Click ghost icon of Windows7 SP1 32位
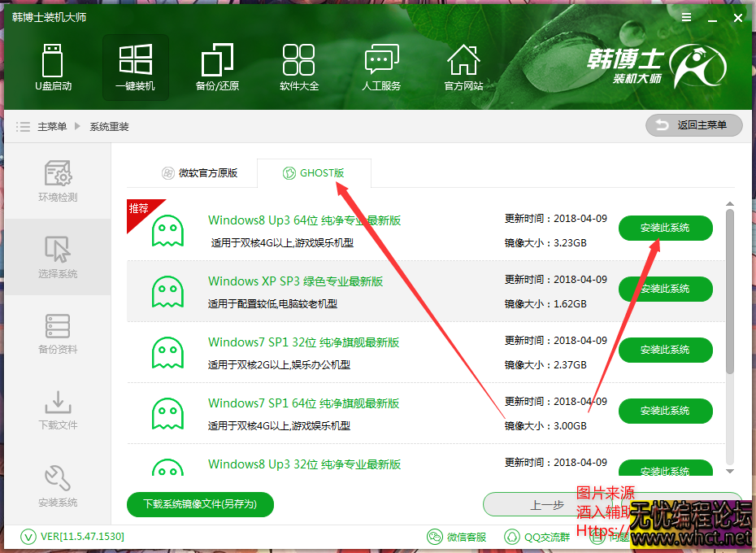 coord(167,353)
